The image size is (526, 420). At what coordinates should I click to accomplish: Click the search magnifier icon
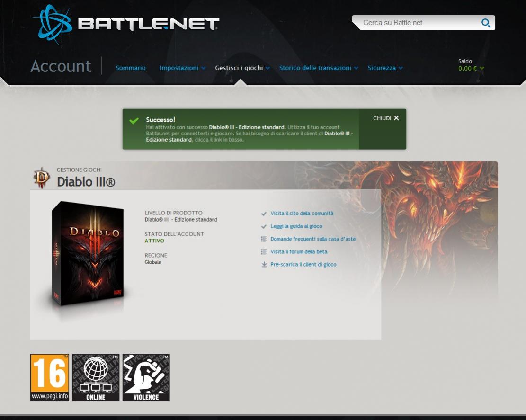coord(486,23)
